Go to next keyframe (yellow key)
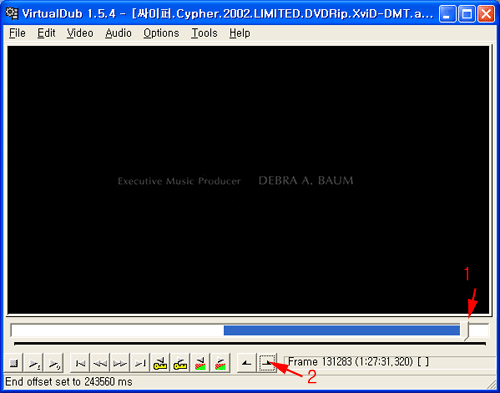500x393 pixels. 180,363
